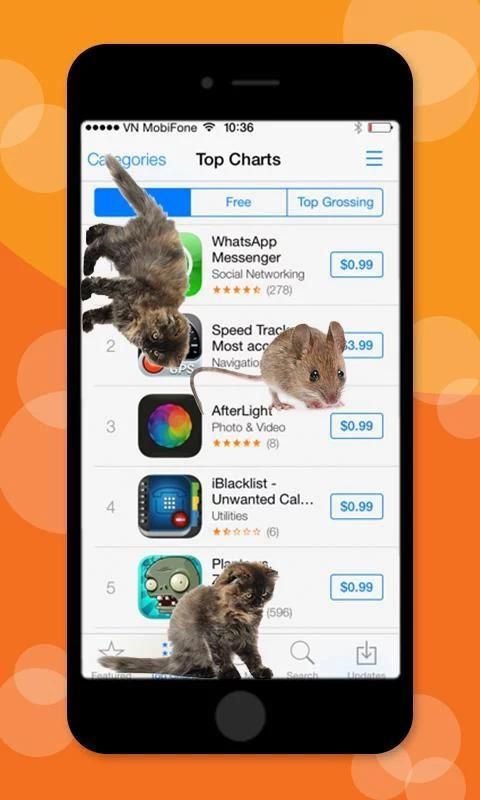This screenshot has height=800, width=480.
Task: Open the Categories link
Action: (x=127, y=160)
